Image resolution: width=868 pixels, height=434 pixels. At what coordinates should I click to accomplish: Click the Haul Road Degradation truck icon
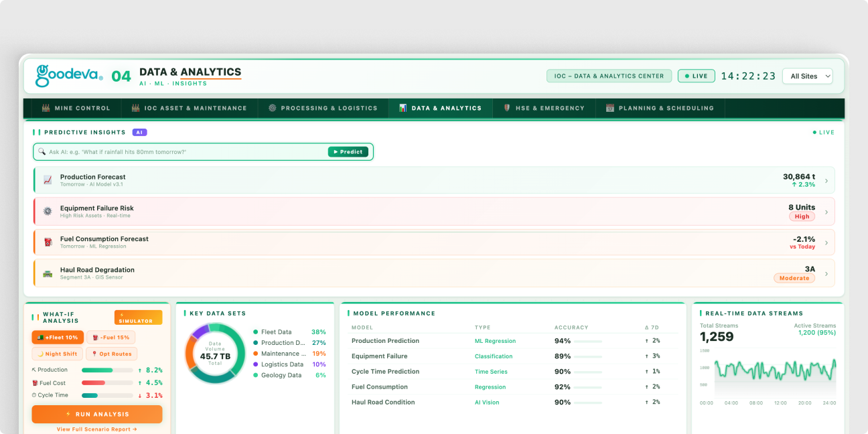click(x=48, y=273)
